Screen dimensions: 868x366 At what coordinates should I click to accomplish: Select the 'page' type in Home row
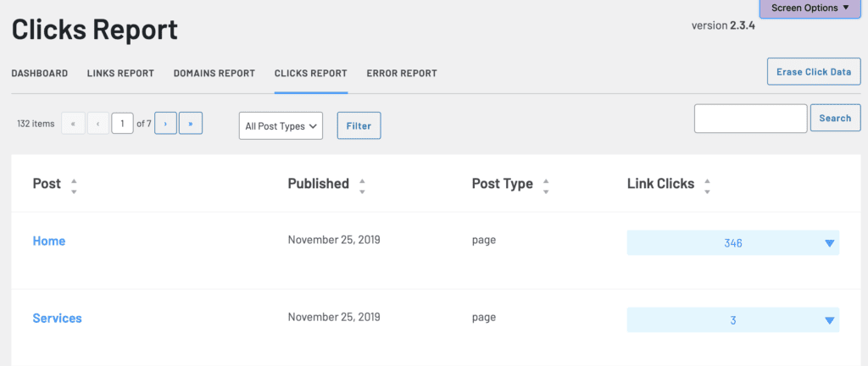tap(484, 241)
